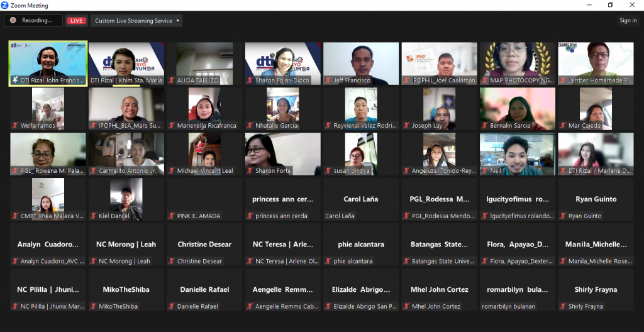Select the DTI Rizal | Khim Sta. Maria video tile
Viewport: 644px width, 332px height.
[126, 63]
